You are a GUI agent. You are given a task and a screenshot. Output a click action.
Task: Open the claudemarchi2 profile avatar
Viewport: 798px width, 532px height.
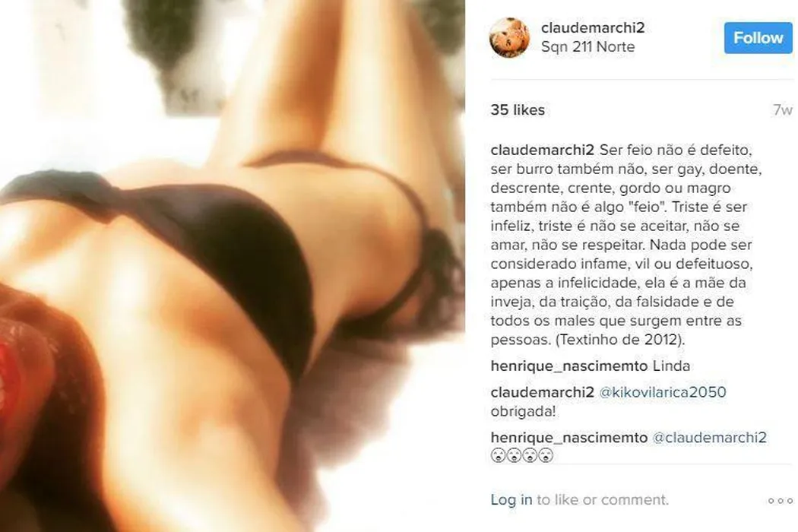pyautogui.click(x=509, y=38)
